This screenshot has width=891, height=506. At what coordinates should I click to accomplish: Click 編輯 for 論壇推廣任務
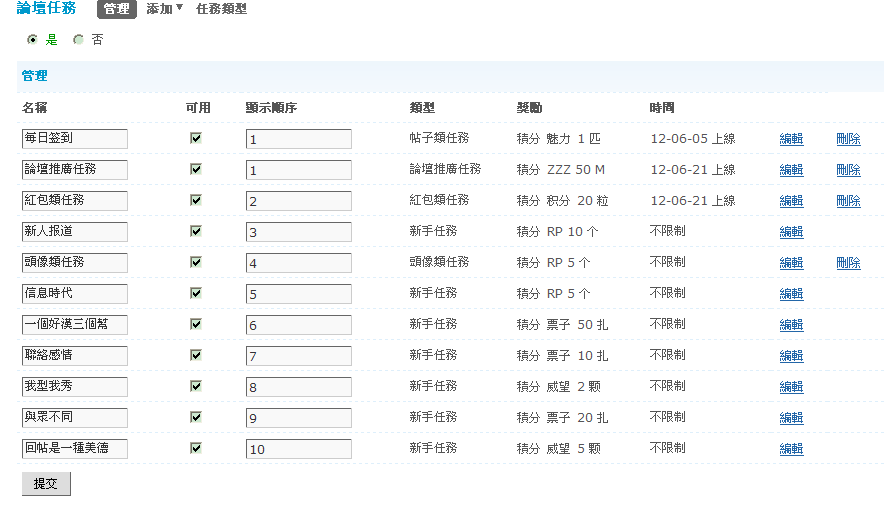click(x=791, y=169)
